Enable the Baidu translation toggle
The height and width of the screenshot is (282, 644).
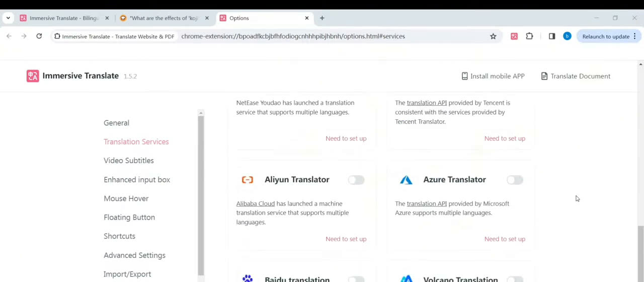click(356, 279)
